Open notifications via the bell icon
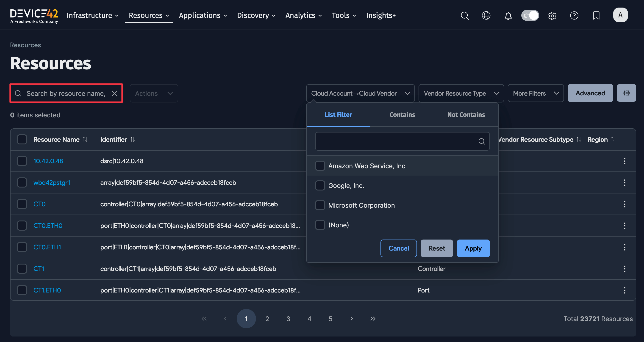 coord(508,16)
